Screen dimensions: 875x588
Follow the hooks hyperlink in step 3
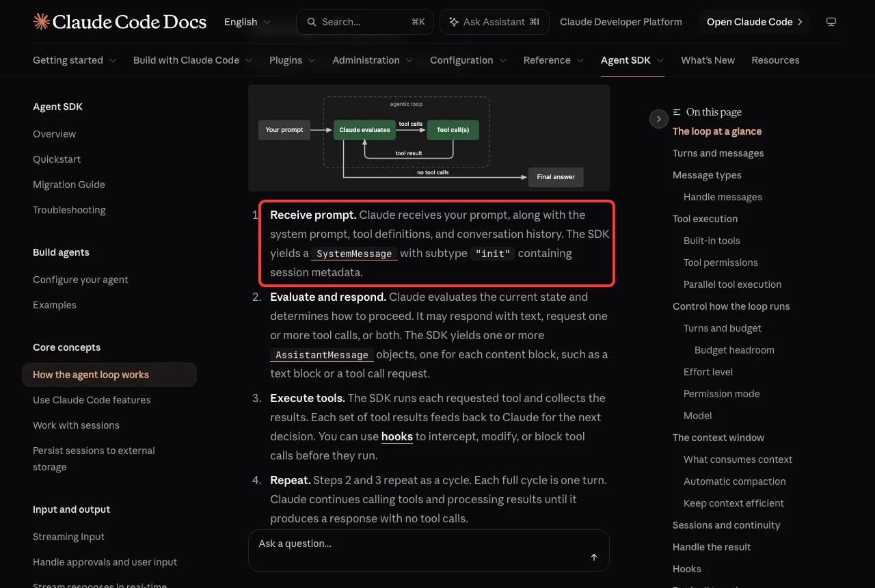pos(397,436)
